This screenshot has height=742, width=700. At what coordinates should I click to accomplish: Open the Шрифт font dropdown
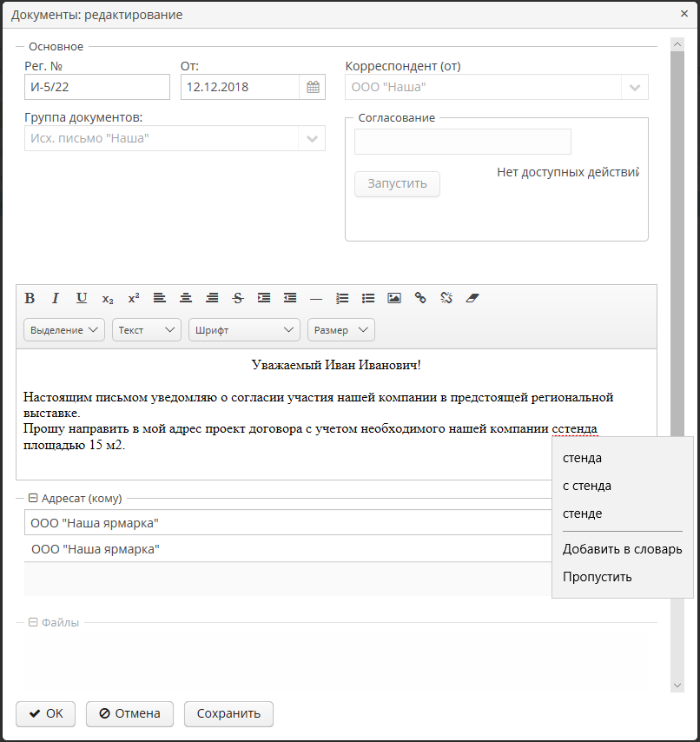point(243,330)
